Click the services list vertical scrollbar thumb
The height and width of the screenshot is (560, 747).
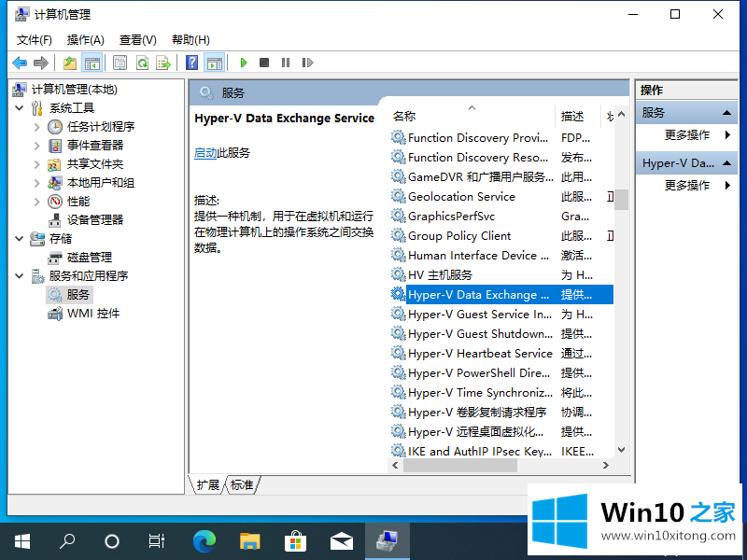pos(621,200)
